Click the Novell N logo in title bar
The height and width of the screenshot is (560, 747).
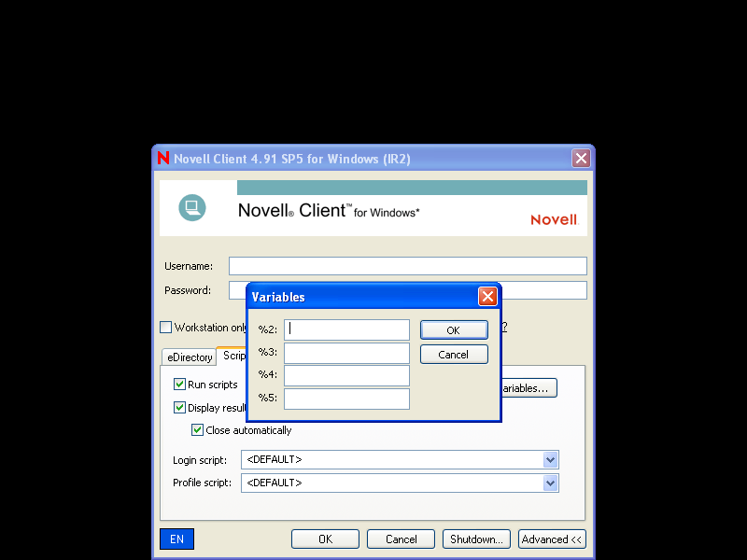pos(162,158)
